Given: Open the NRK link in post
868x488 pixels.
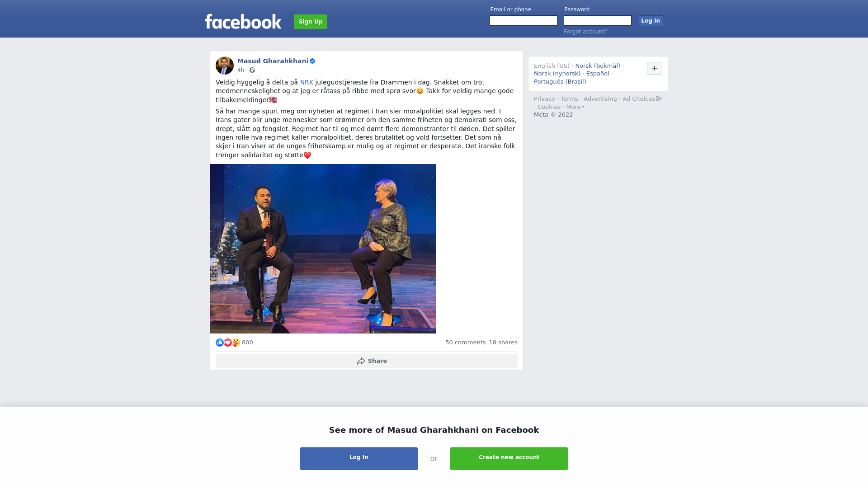Looking at the screenshot, I should point(307,82).
